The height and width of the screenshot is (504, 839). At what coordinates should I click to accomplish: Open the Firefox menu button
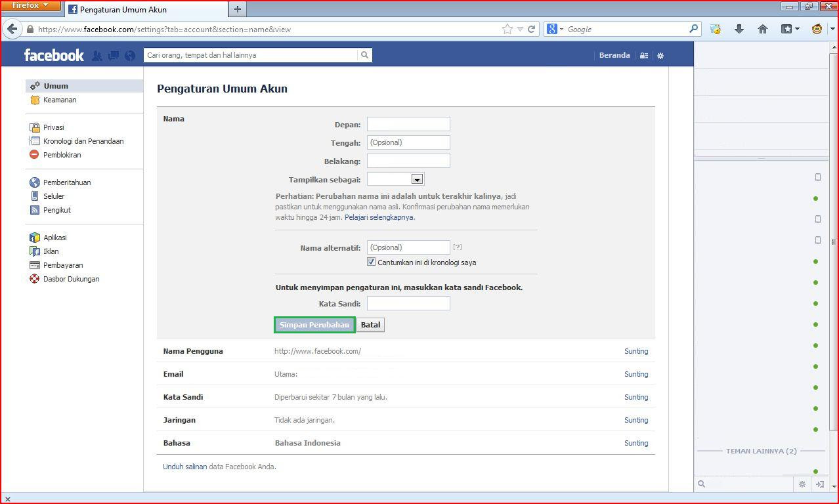[30, 6]
